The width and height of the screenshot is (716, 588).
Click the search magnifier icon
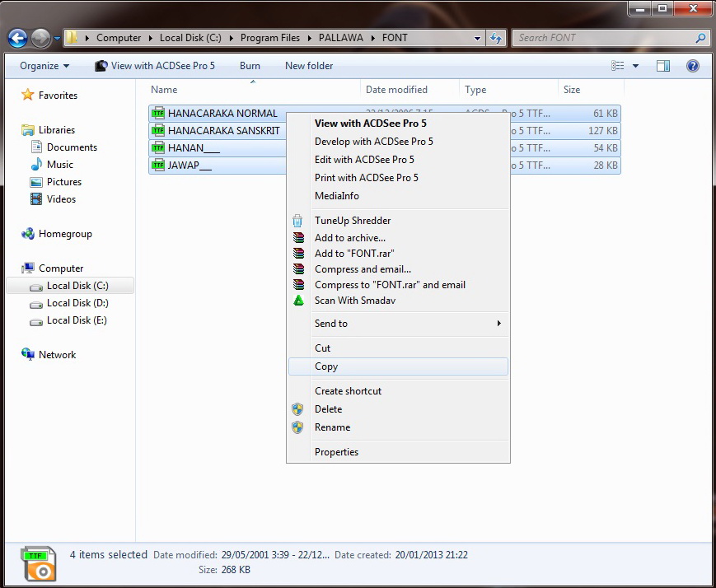(700, 38)
